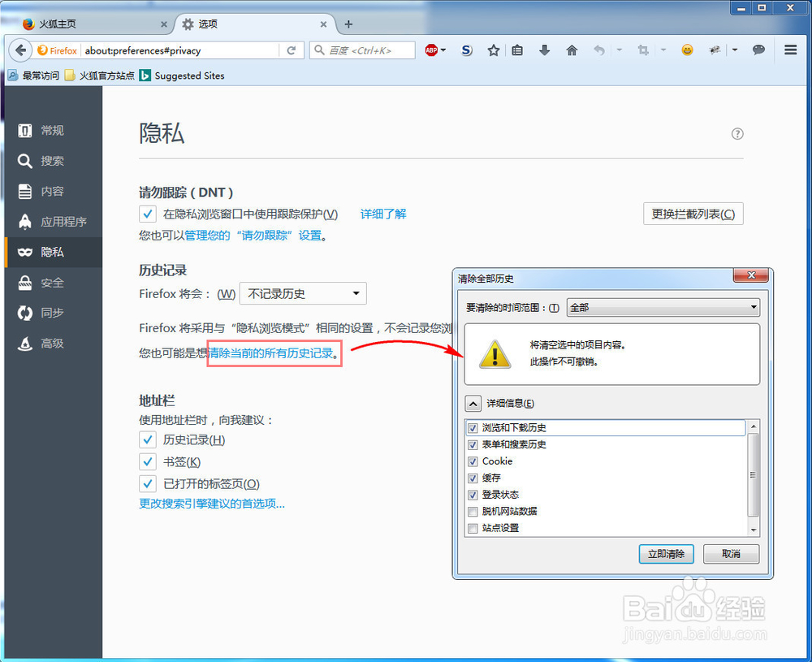Open the 最常访问 most visited bookmark
The height and width of the screenshot is (662, 812).
33,76
